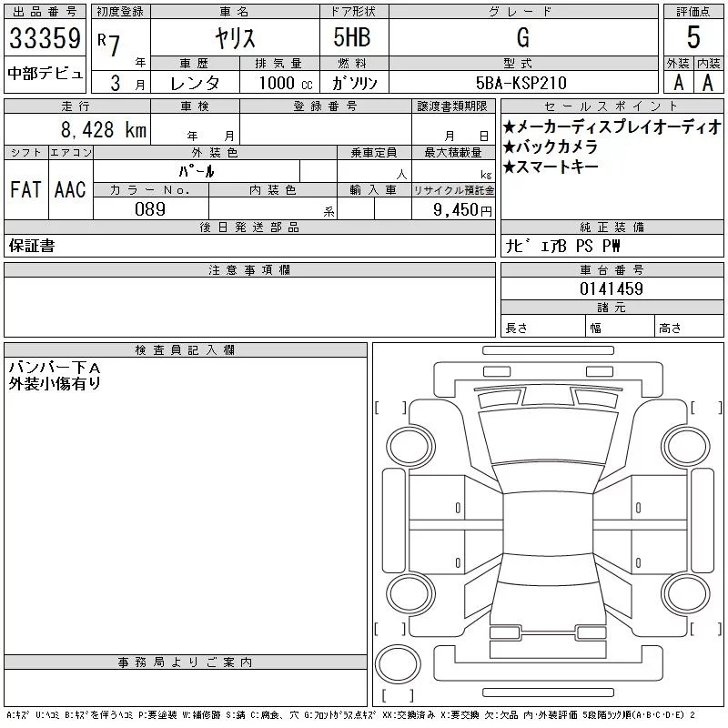The height and width of the screenshot is (728, 728).
Task: Click the front windshield in the car diagram
Action: click(x=548, y=476)
